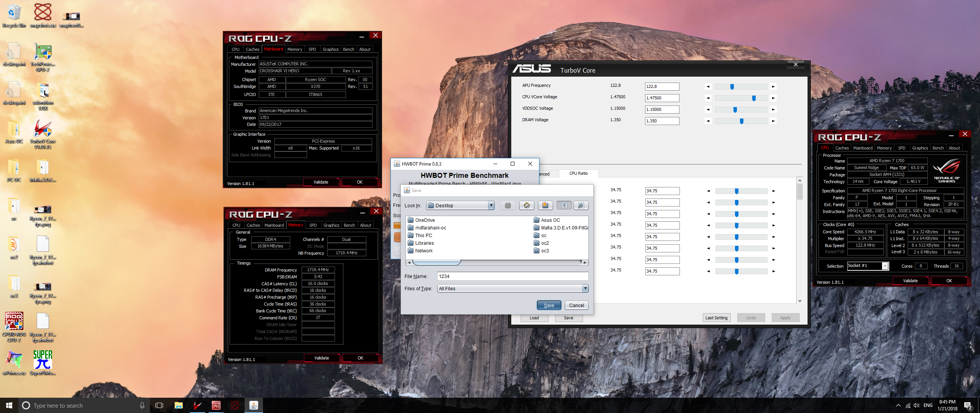Select oc3 folder in Save dialog list

(541, 250)
